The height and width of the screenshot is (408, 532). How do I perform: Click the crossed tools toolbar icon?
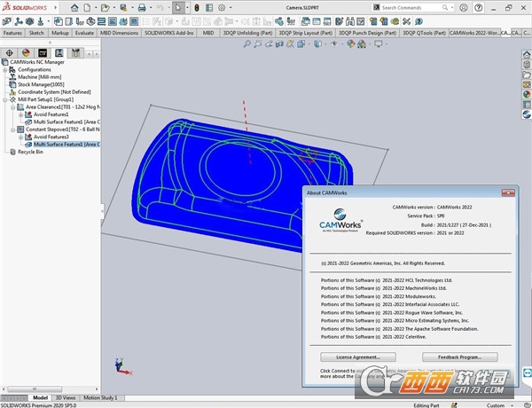[406, 21]
